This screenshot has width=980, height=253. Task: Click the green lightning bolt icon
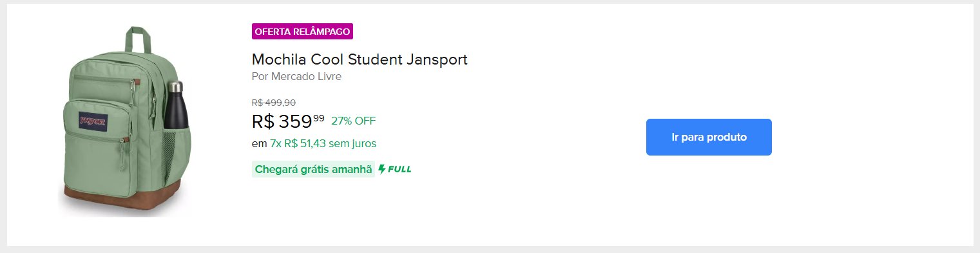tap(382, 170)
